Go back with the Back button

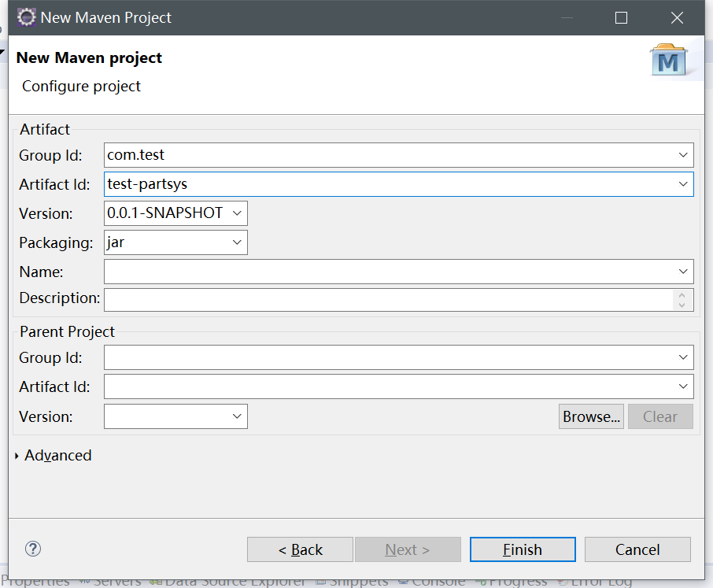(x=300, y=549)
